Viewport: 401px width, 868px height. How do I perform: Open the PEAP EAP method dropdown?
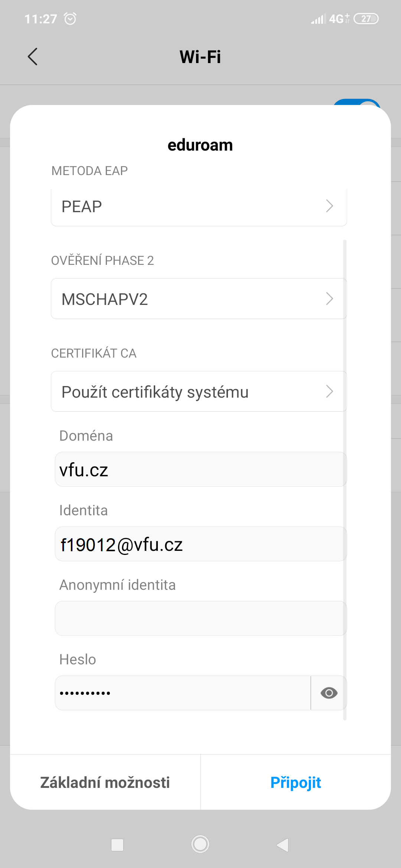(x=199, y=206)
